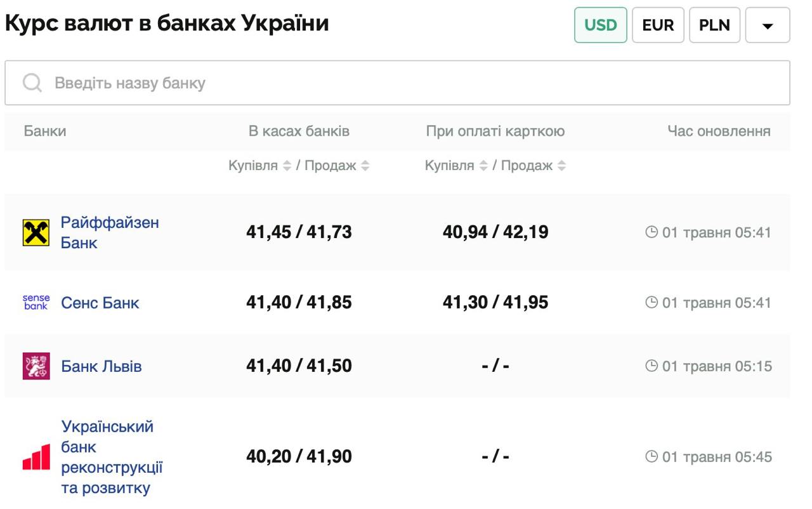
Task: Open the Сенс Банк page link
Action: coord(100,303)
